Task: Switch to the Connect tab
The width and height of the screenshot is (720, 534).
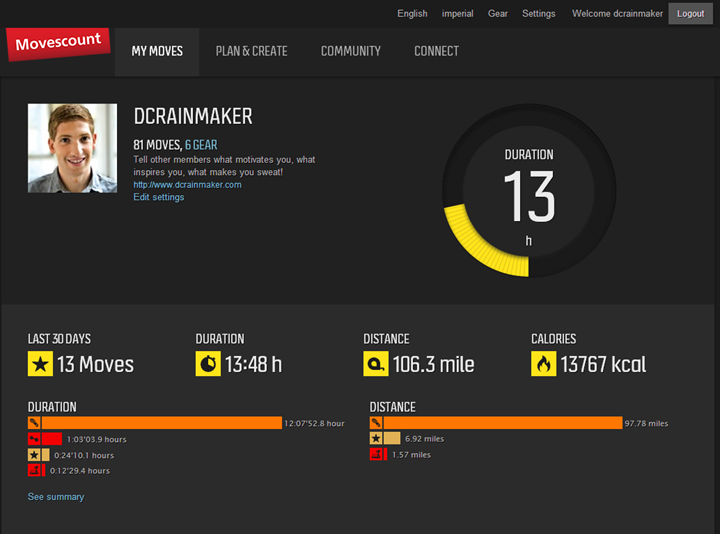Action: [436, 51]
